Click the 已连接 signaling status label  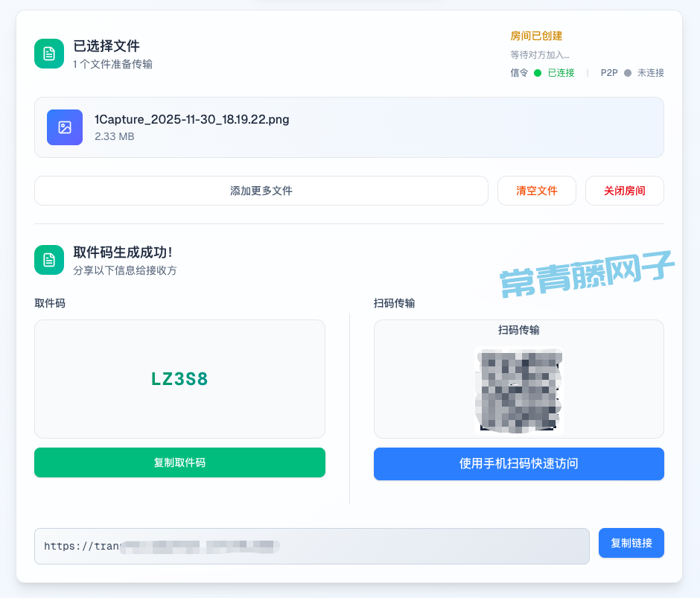tap(561, 73)
